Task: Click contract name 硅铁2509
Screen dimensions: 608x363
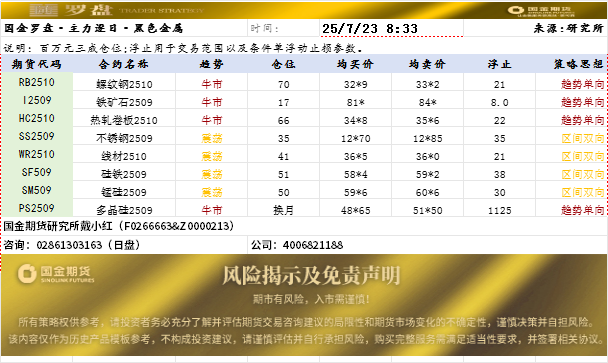Action: pos(124,174)
